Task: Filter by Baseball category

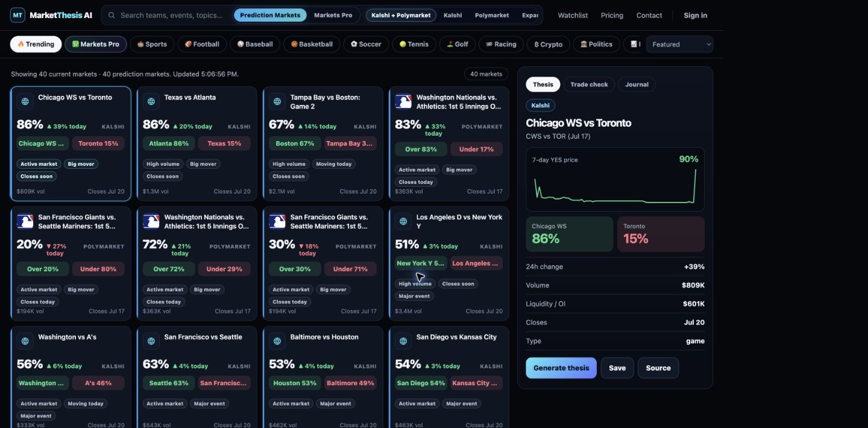Action: coord(255,44)
